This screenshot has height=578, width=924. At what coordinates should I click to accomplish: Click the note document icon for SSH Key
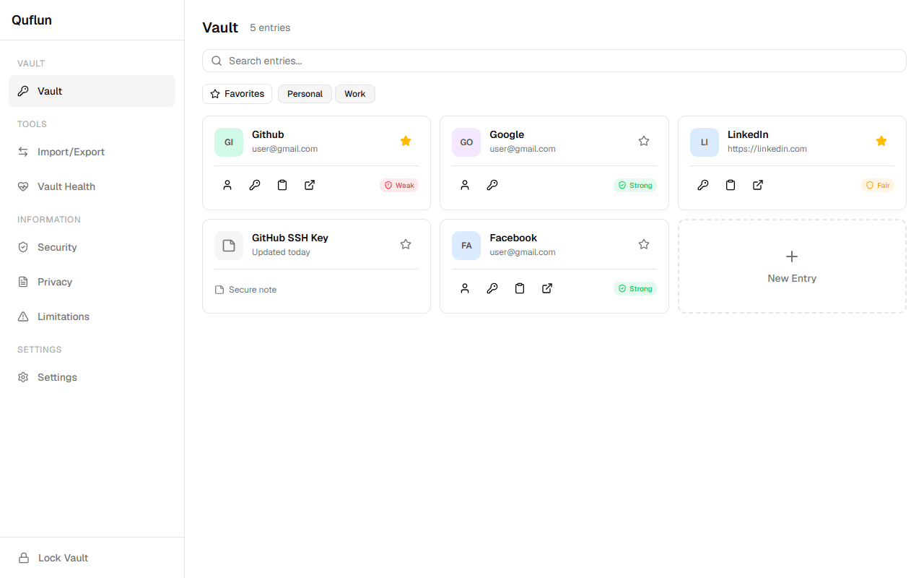tap(229, 246)
